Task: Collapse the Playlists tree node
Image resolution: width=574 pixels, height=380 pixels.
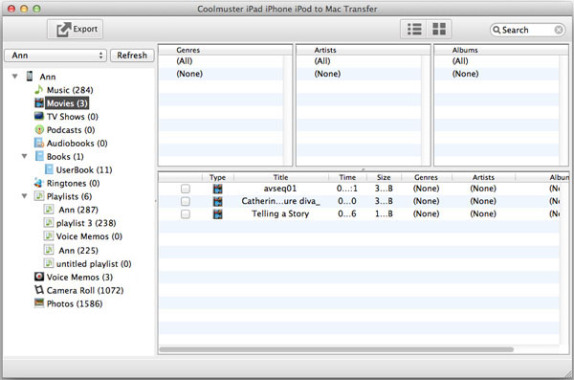Action: pos(25,196)
